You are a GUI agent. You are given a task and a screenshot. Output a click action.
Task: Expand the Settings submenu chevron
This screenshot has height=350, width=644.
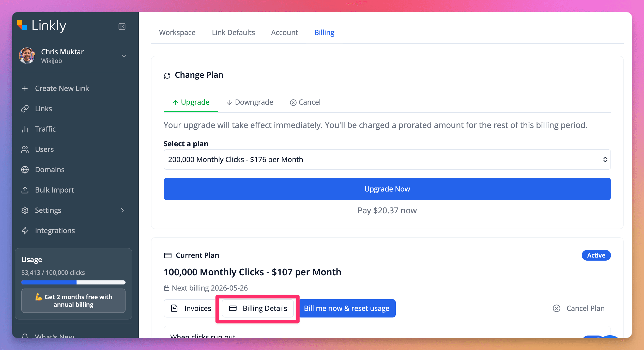coord(122,210)
